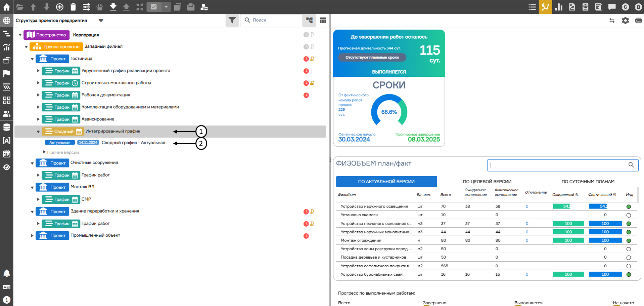The height and width of the screenshot is (306, 644).
Task: Click green indicator for Устройство наружного освещения
Action: tap(629, 207)
